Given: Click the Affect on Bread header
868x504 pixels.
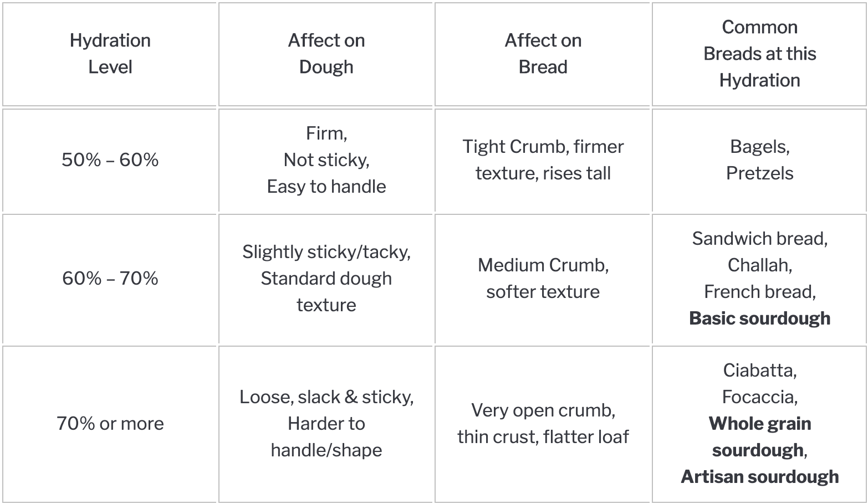Looking at the screenshot, I should pyautogui.click(x=543, y=54).
